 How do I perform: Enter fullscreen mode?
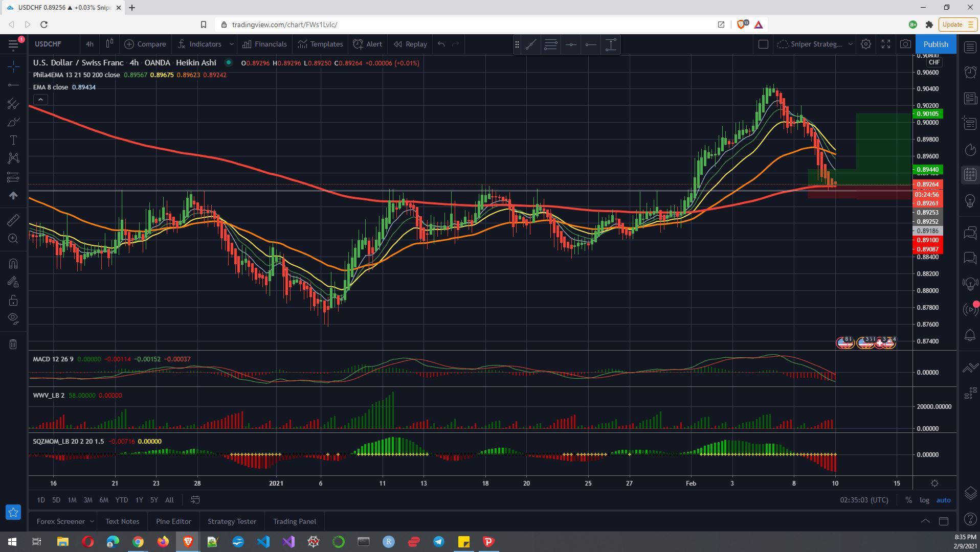pyautogui.click(x=886, y=44)
